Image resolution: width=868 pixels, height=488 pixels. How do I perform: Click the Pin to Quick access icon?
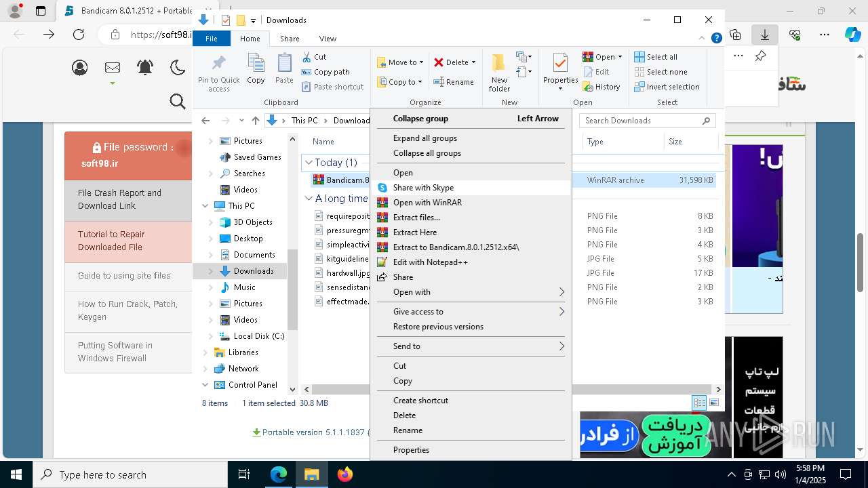[218, 64]
